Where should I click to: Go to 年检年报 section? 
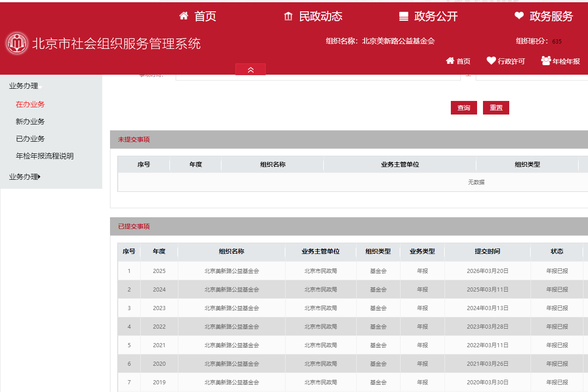(x=566, y=61)
